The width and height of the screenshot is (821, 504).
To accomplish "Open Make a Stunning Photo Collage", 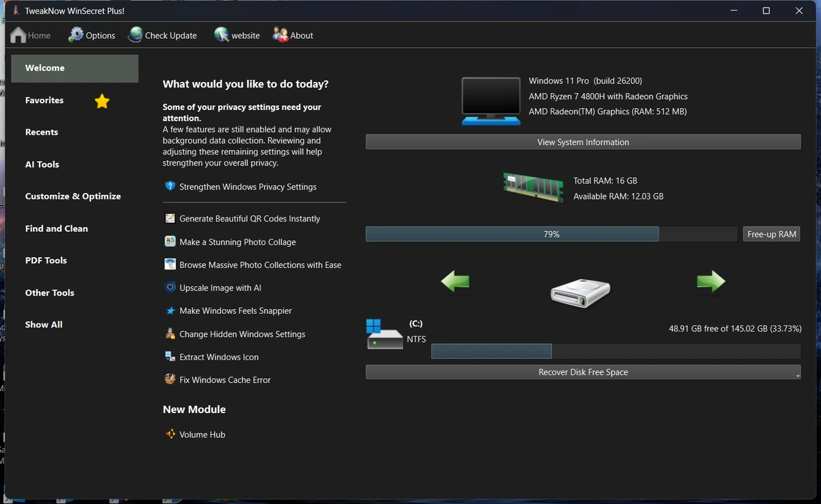I will click(237, 242).
